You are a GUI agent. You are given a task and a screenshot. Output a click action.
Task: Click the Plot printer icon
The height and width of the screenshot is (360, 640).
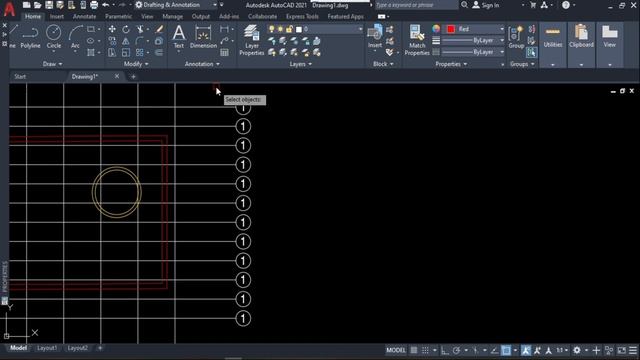coord(94,5)
